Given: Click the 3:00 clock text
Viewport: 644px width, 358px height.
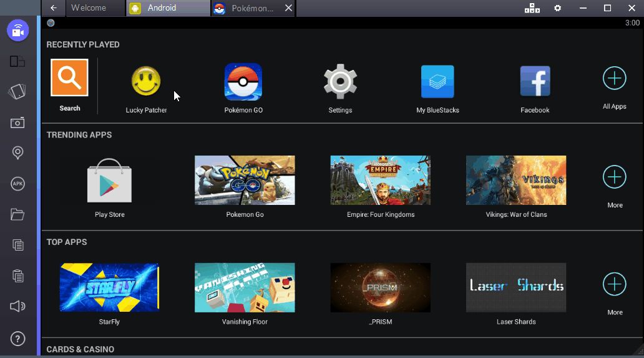Looking at the screenshot, I should (633, 23).
